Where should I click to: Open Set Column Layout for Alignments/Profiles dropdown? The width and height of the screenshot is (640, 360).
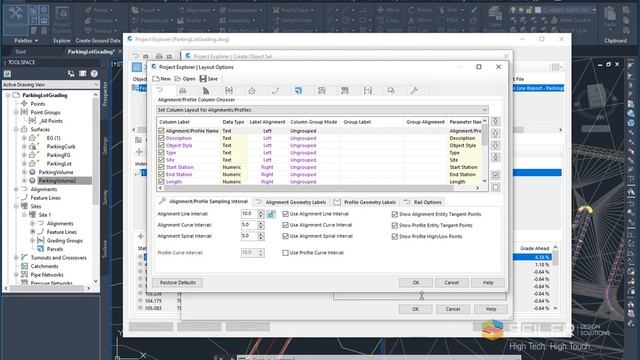pos(322,110)
